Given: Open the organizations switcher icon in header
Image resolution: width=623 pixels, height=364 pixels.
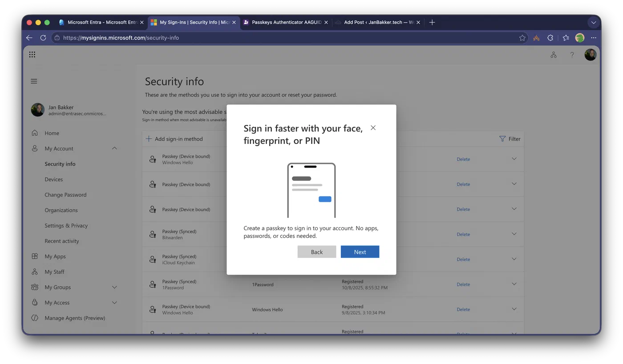Looking at the screenshot, I should pos(554,55).
